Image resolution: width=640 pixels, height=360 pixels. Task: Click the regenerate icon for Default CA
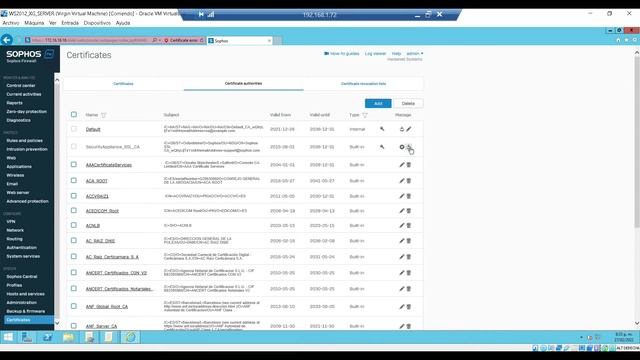tap(402, 129)
